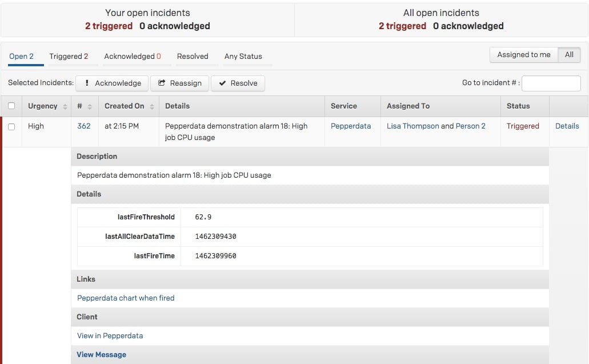
Task: Show the Resolved incidents tab
Action: click(x=193, y=57)
